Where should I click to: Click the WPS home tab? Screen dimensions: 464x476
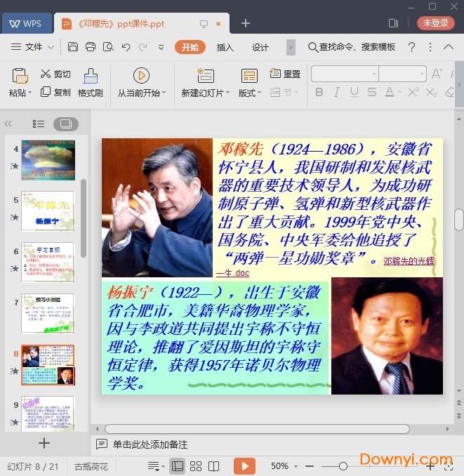coord(27,23)
